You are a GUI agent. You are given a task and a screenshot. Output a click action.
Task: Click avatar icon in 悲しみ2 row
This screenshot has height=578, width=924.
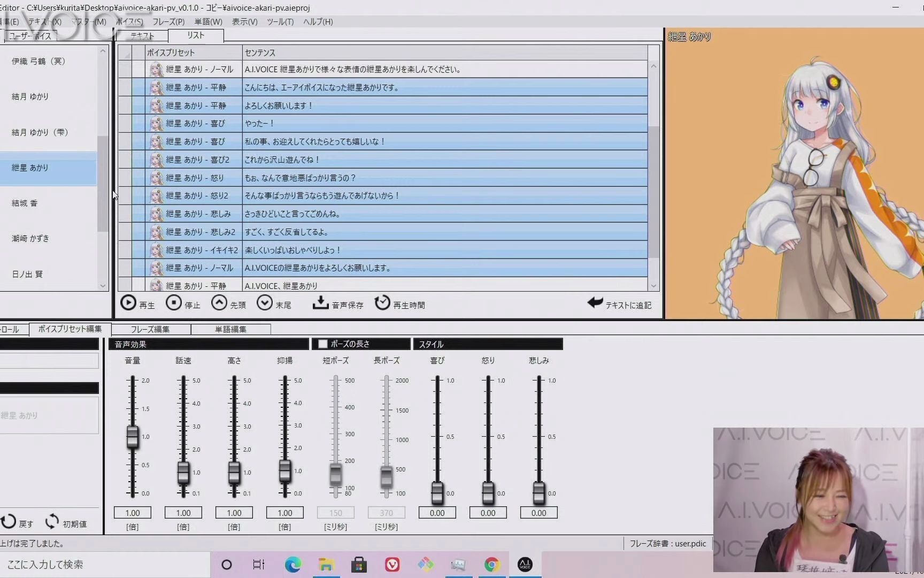[156, 232]
